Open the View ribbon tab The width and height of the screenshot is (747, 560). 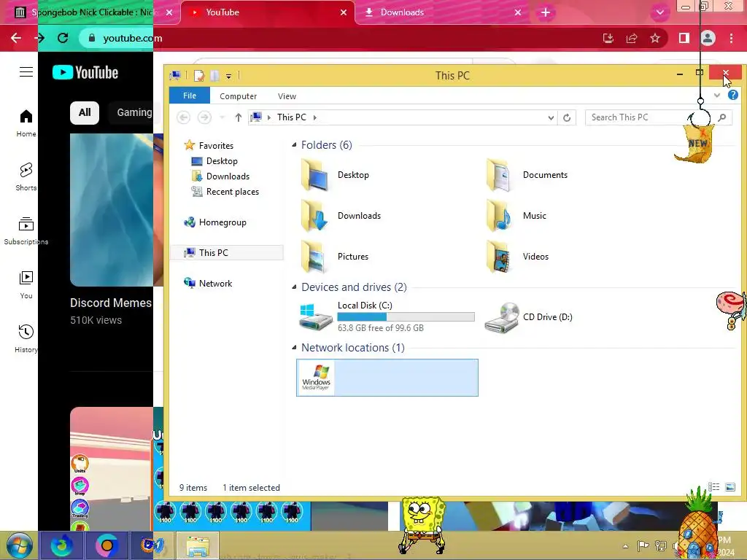287,96
